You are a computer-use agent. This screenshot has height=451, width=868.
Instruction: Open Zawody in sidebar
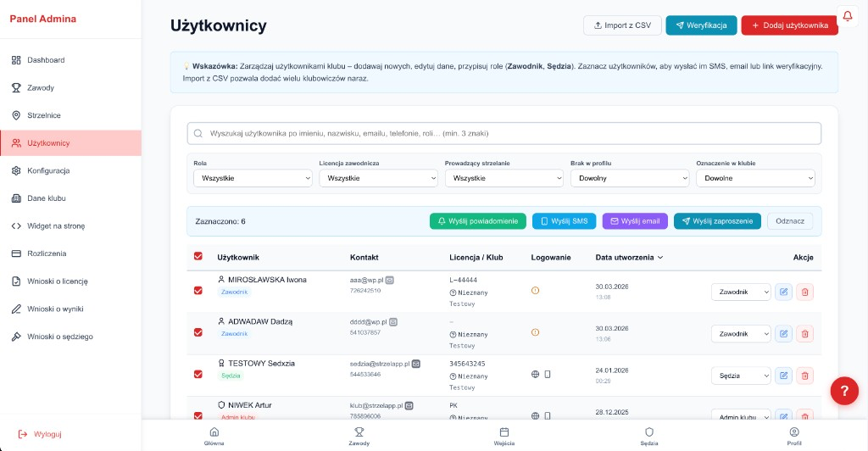[x=71, y=87]
